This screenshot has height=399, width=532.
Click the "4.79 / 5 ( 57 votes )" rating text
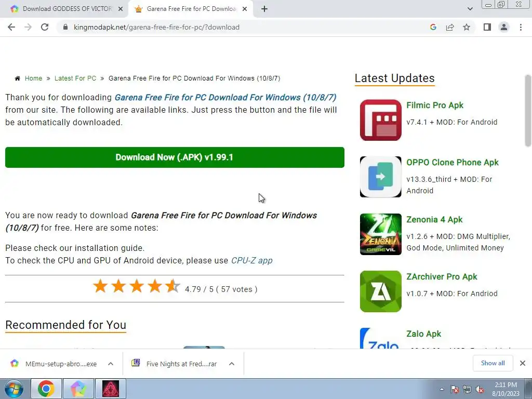221,289
